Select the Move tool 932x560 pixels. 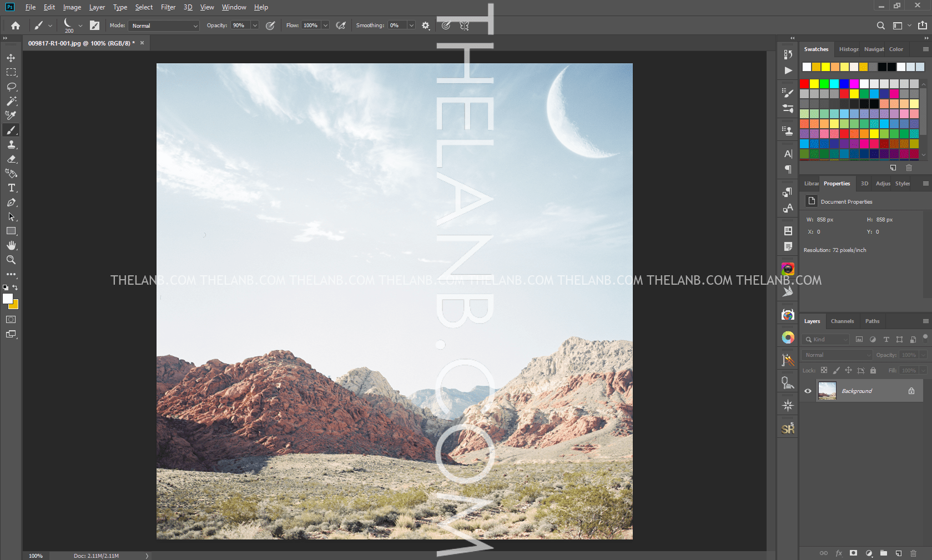pyautogui.click(x=11, y=58)
